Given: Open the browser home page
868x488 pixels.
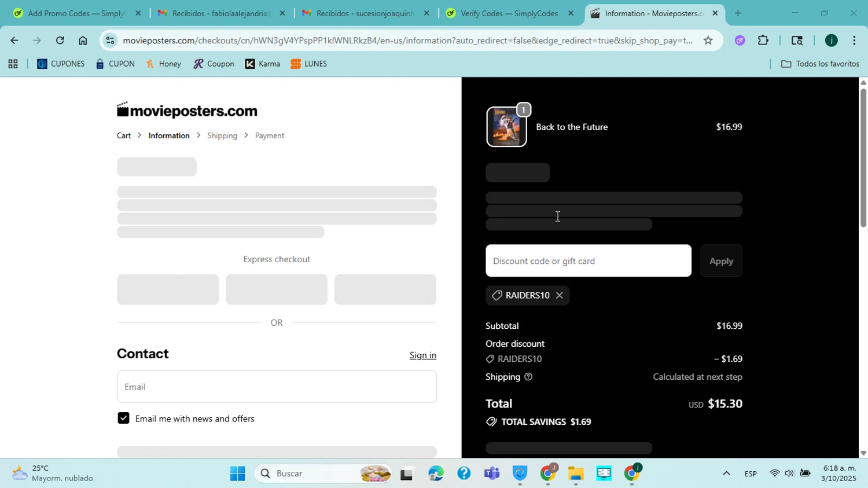Looking at the screenshot, I should point(83,41).
